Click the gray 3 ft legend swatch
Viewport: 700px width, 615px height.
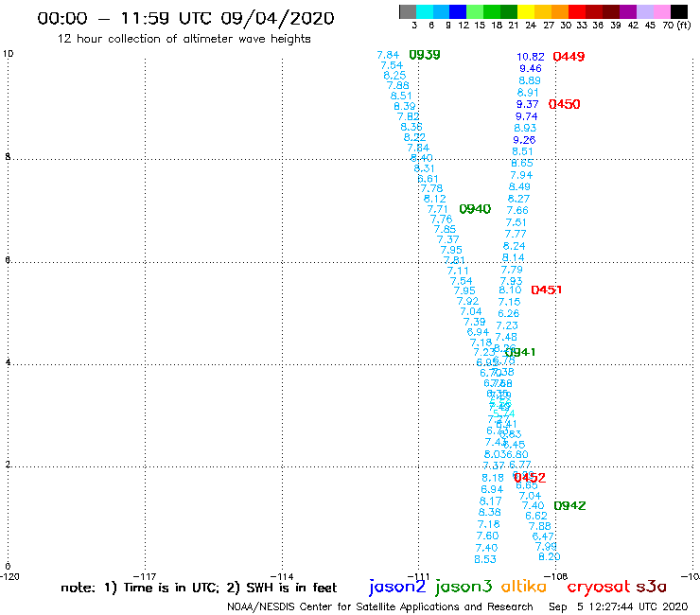pyautogui.click(x=408, y=11)
